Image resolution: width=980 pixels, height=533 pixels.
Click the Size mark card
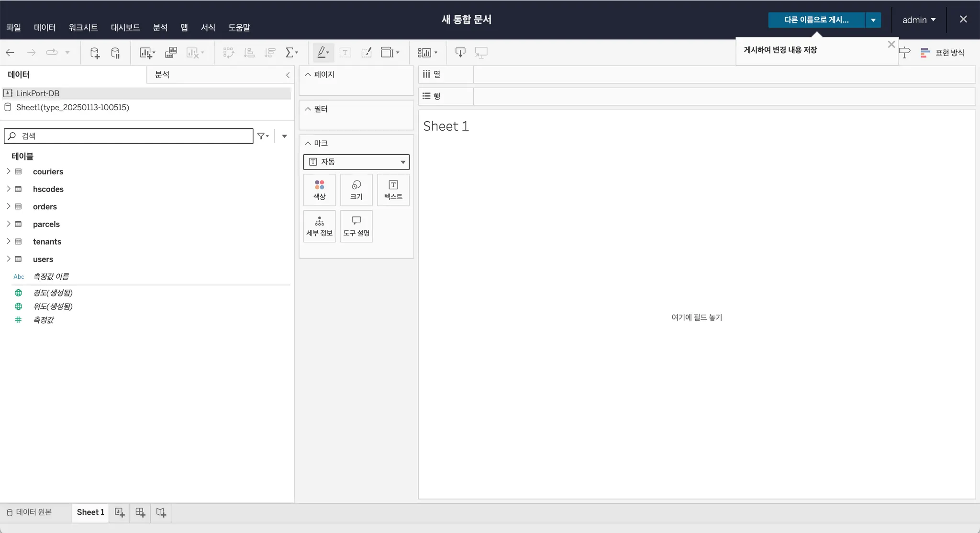pyautogui.click(x=356, y=190)
